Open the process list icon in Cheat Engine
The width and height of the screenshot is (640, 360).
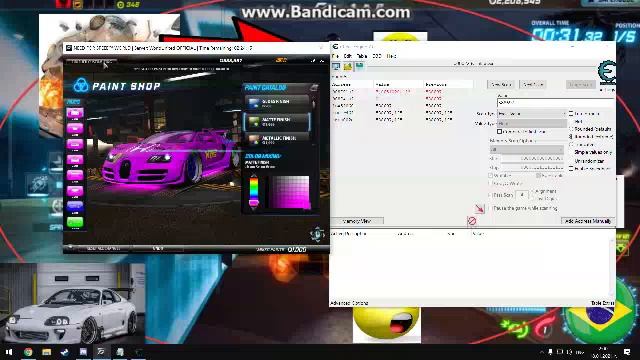[336, 67]
